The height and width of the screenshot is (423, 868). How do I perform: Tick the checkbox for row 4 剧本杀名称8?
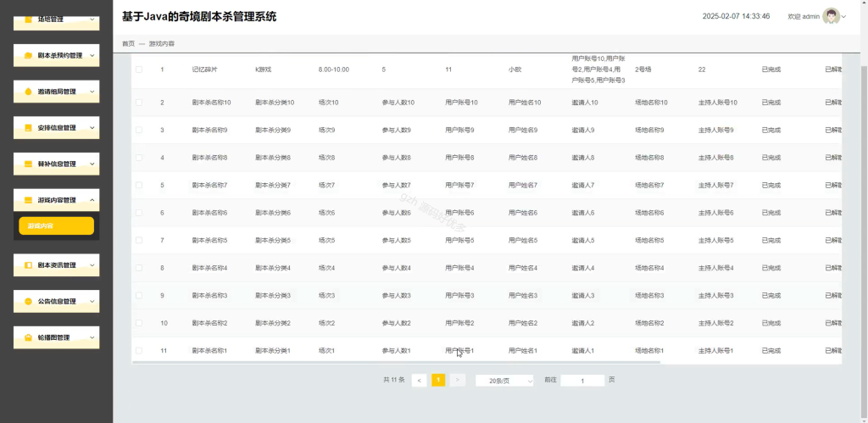click(x=139, y=158)
